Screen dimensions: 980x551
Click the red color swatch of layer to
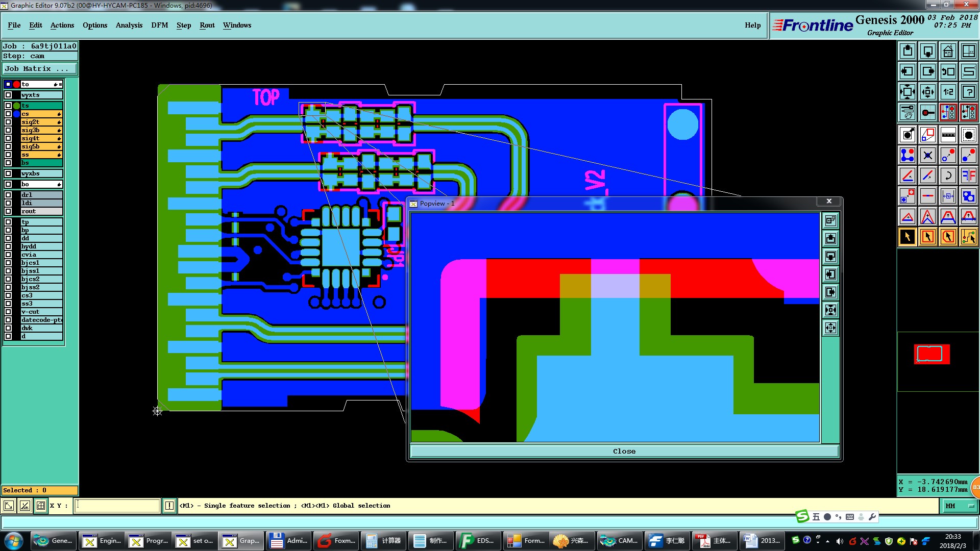[x=16, y=84]
